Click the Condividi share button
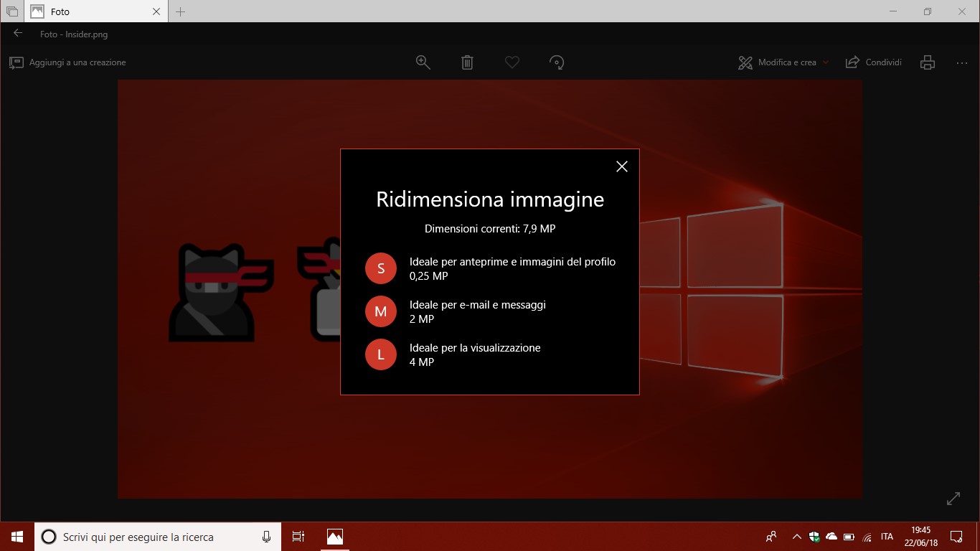The height and width of the screenshot is (551, 980). 873,62
